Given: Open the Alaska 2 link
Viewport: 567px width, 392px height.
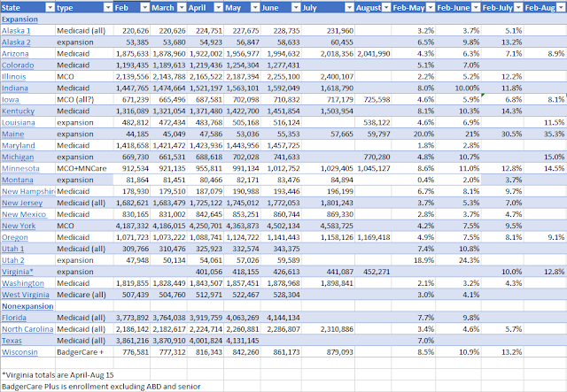Looking at the screenshot, I should tap(16, 42).
